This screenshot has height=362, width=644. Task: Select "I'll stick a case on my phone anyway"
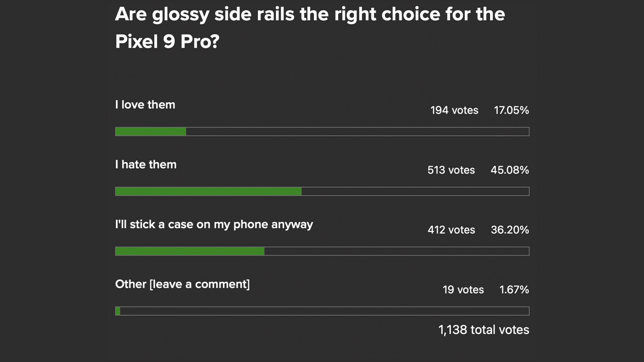pyautogui.click(x=214, y=224)
